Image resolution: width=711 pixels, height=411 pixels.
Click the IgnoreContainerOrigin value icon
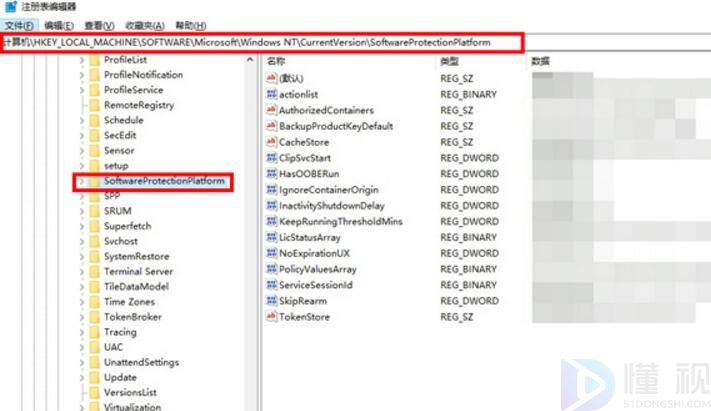point(271,189)
